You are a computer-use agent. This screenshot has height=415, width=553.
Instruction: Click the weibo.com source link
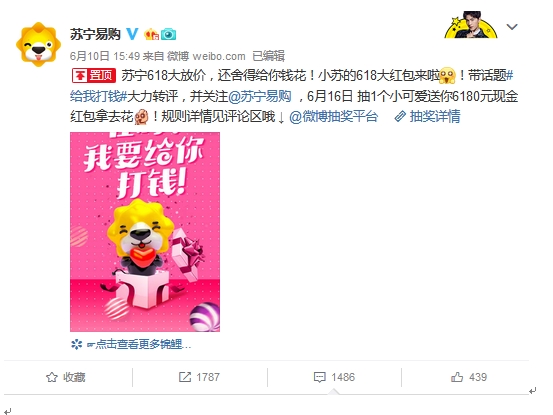(219, 56)
